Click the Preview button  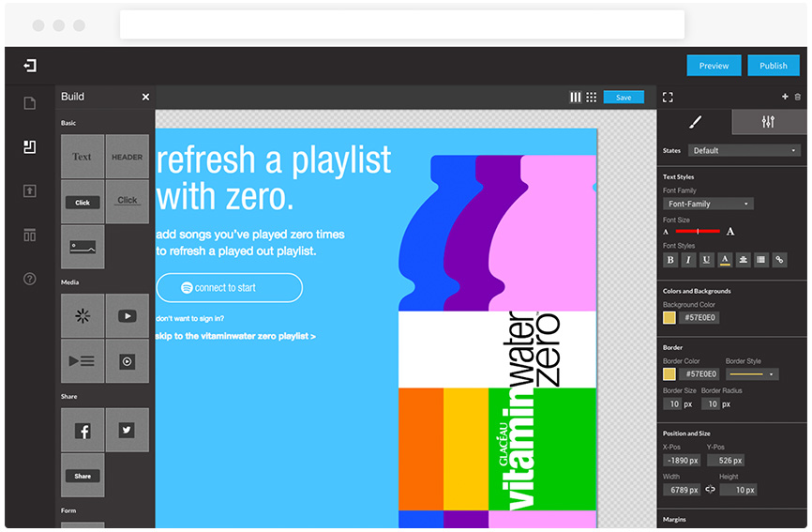click(714, 66)
